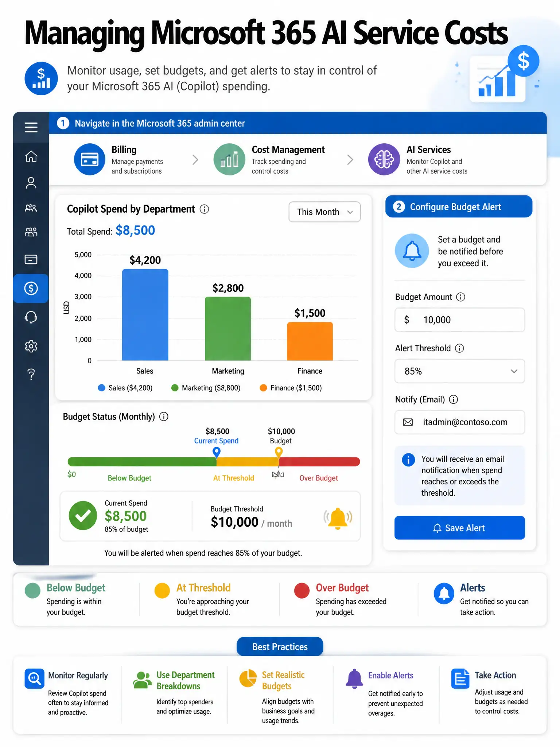Open the Help question mark icon
The image size is (560, 747).
[x=31, y=374]
